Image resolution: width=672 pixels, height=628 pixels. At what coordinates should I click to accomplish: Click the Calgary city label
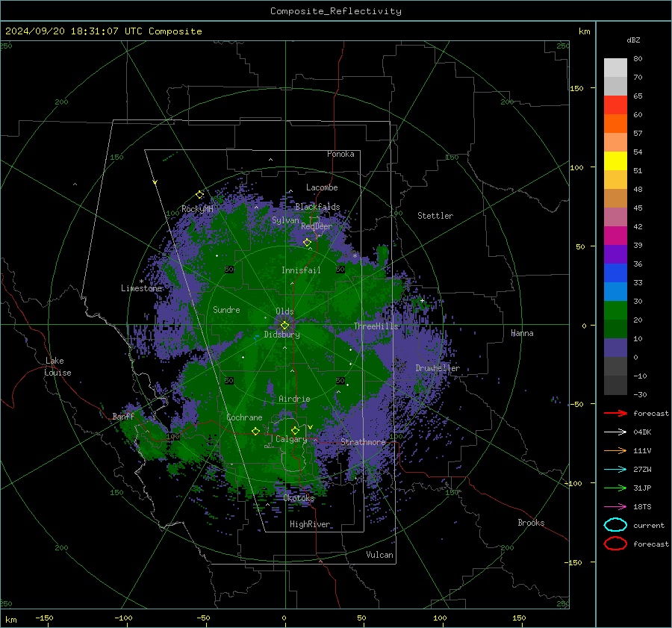click(x=291, y=439)
